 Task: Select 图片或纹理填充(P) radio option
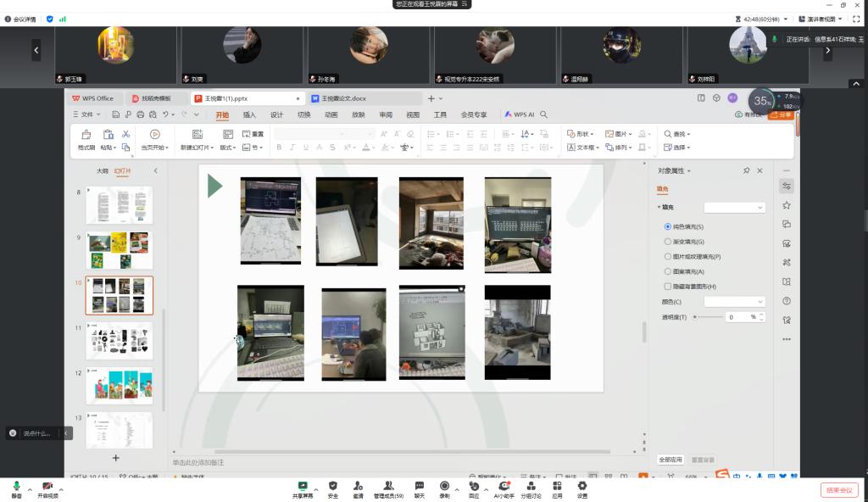pos(668,256)
